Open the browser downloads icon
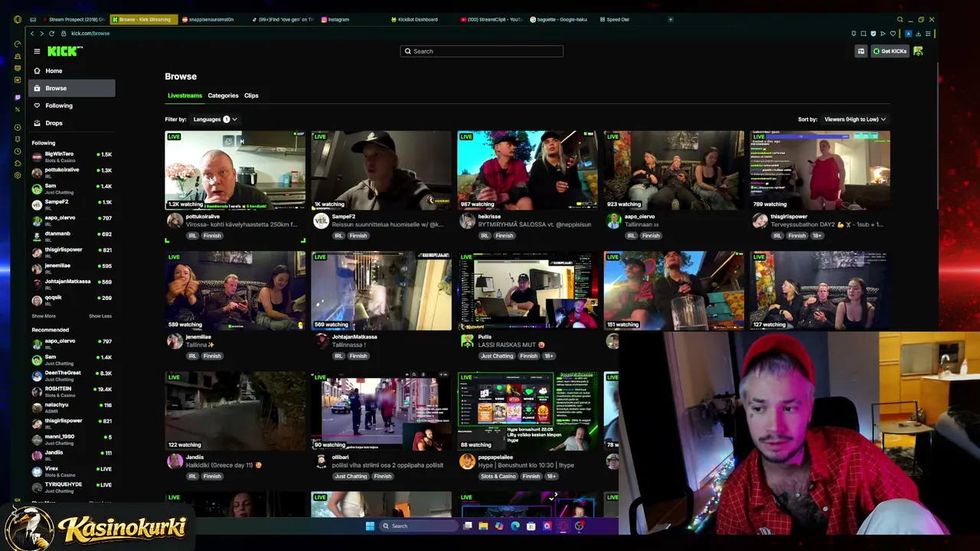 click(x=918, y=34)
